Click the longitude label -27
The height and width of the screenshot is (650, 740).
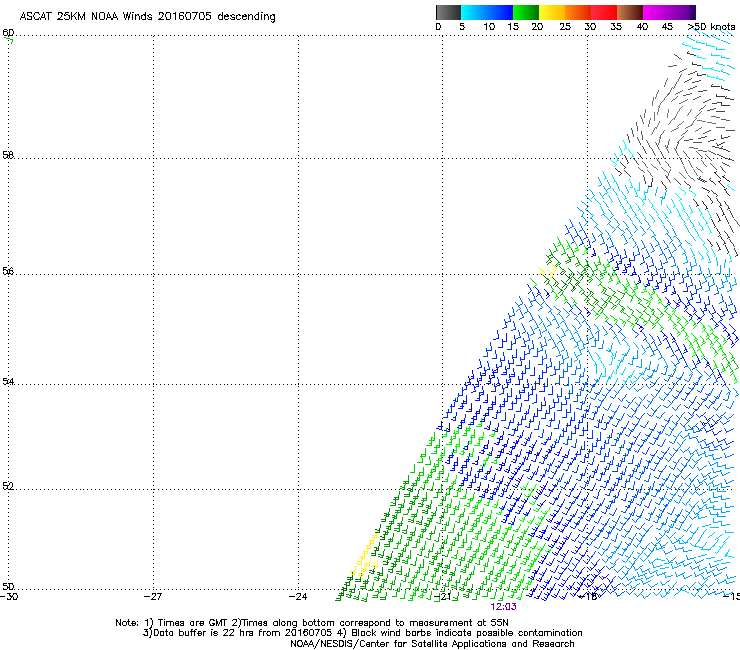(x=153, y=597)
